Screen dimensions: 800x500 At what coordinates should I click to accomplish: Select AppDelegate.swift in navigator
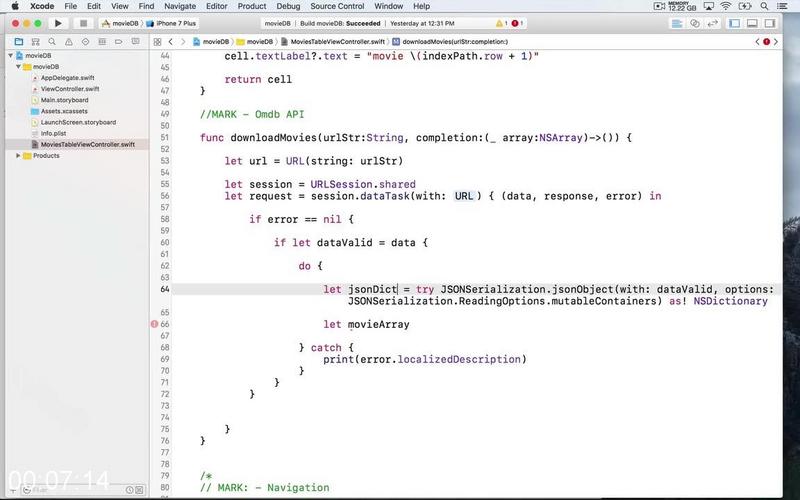click(67, 78)
